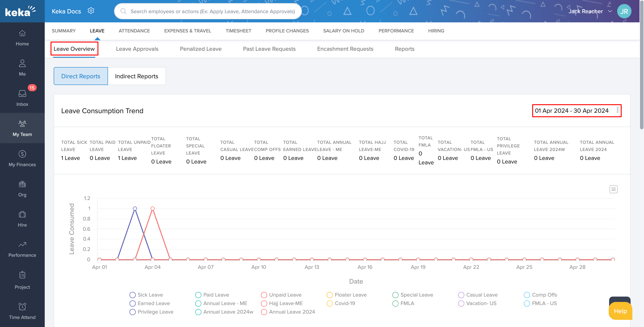
Task: Switch to Indirect Reports
Action: (x=136, y=76)
